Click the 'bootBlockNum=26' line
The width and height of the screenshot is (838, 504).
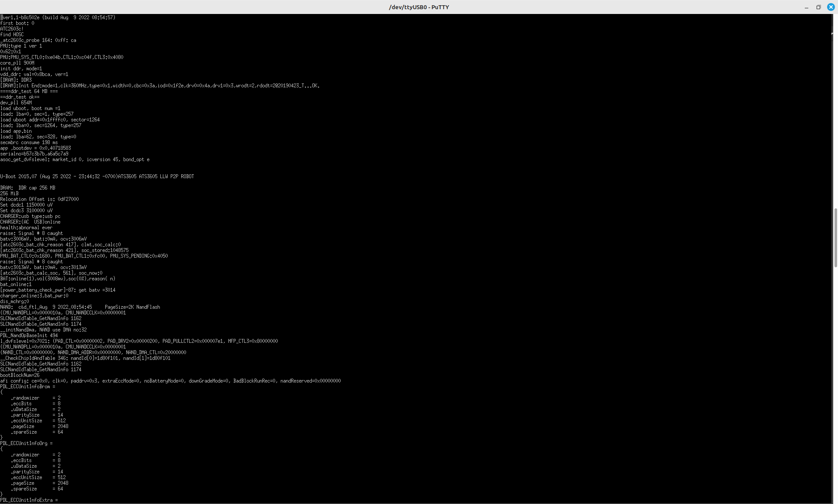coord(20,375)
